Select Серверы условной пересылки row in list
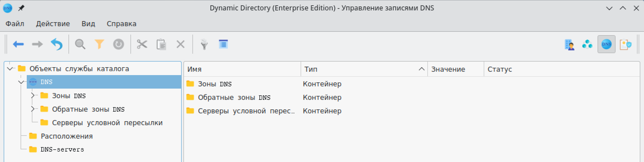Viewport: 644px width, 162px height. click(x=246, y=111)
